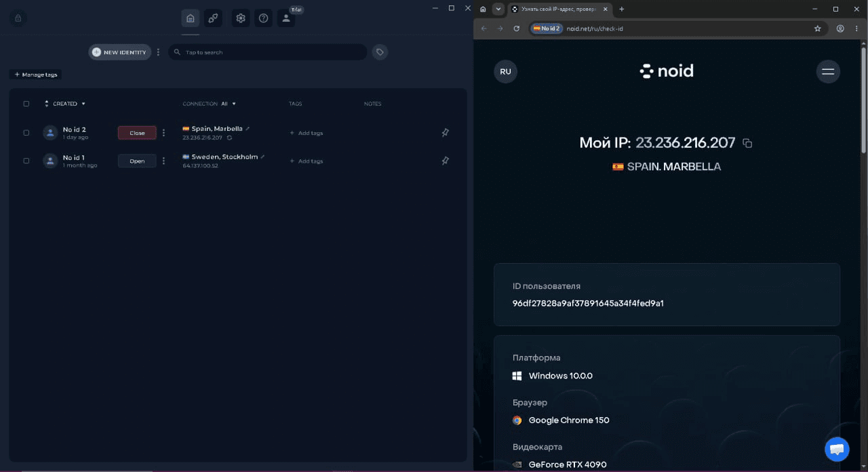This screenshot has height=472, width=868.
Task: Open the Trial account profile icon
Action: click(x=286, y=18)
